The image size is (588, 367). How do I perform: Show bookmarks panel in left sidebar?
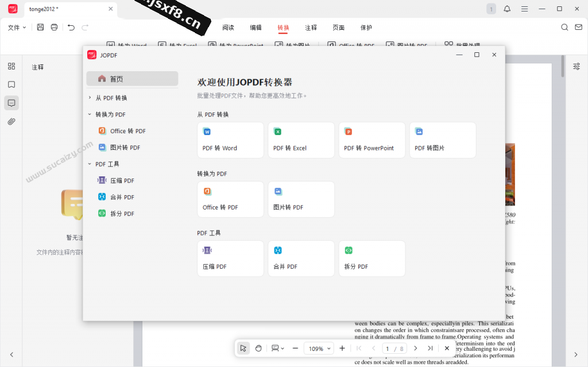click(x=11, y=84)
